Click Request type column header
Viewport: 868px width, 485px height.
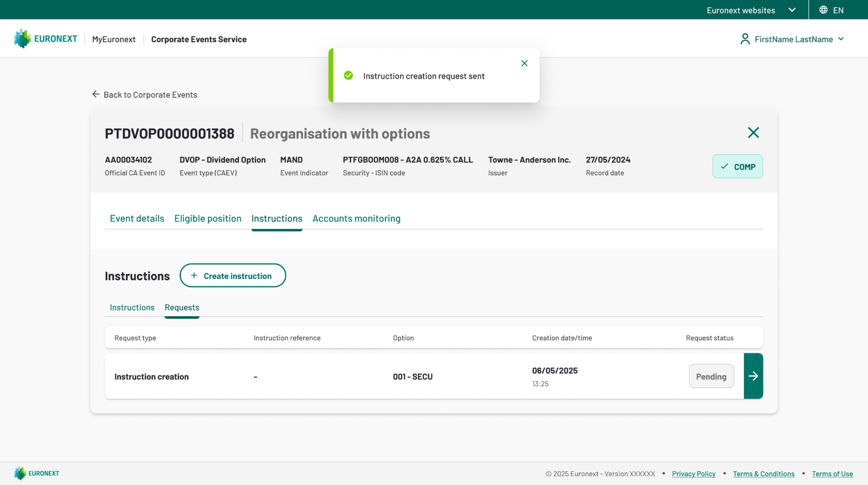136,338
